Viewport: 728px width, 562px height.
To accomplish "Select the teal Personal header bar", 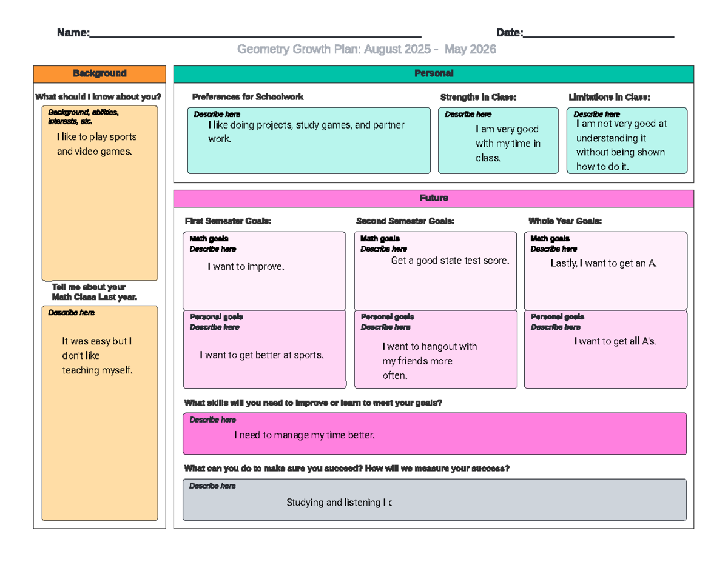I will (434, 74).
